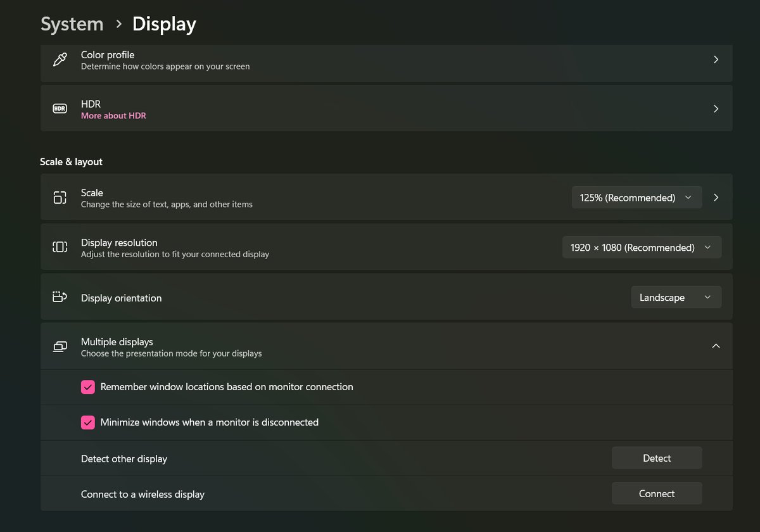Click the HDR badge icon
Screen dimensions: 760x532
60,109
